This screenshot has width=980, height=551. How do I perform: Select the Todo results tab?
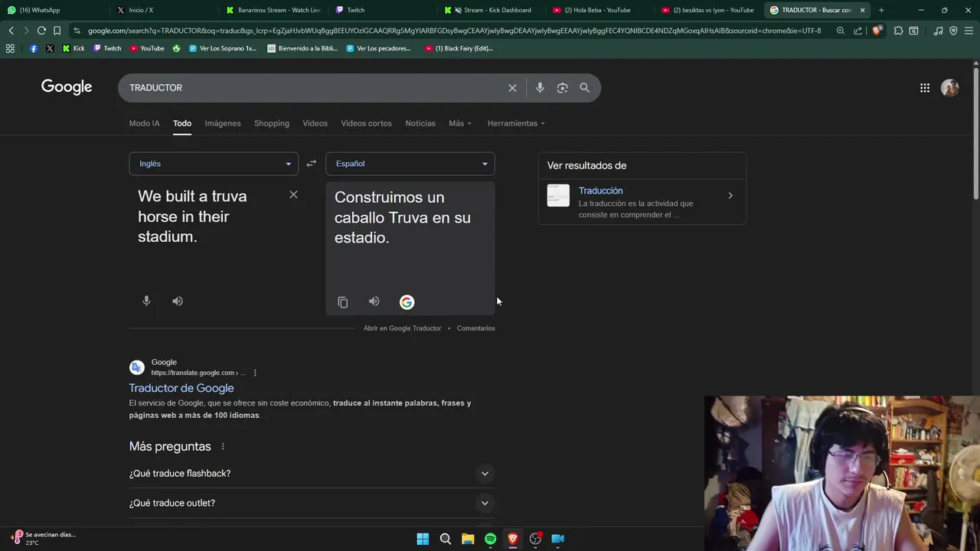pos(182,123)
